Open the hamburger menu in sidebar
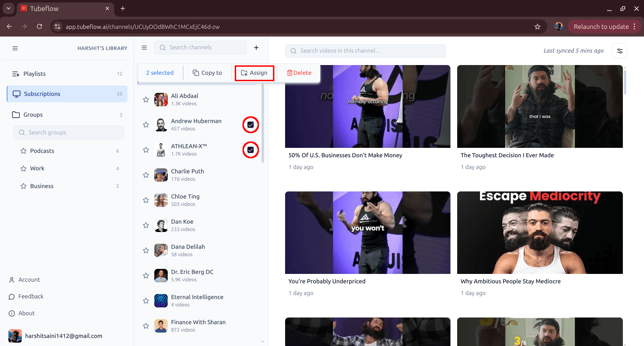This screenshot has height=346, width=644. click(15, 48)
